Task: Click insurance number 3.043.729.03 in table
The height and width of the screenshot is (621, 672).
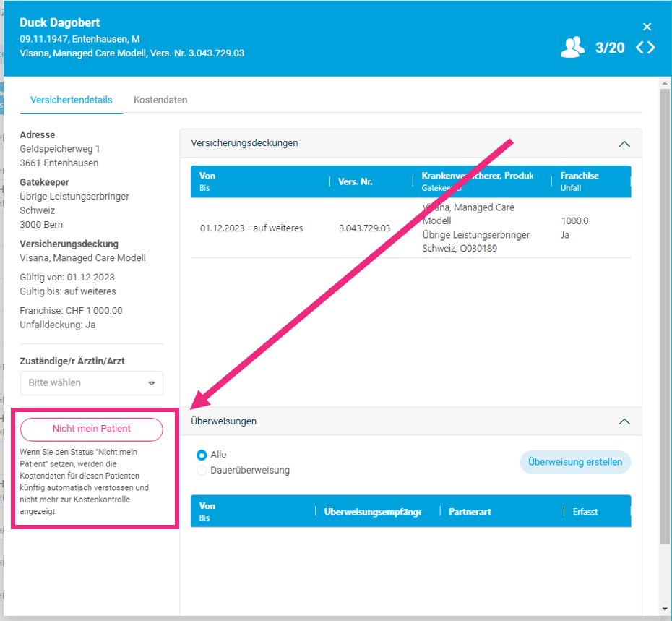Action: pos(364,228)
